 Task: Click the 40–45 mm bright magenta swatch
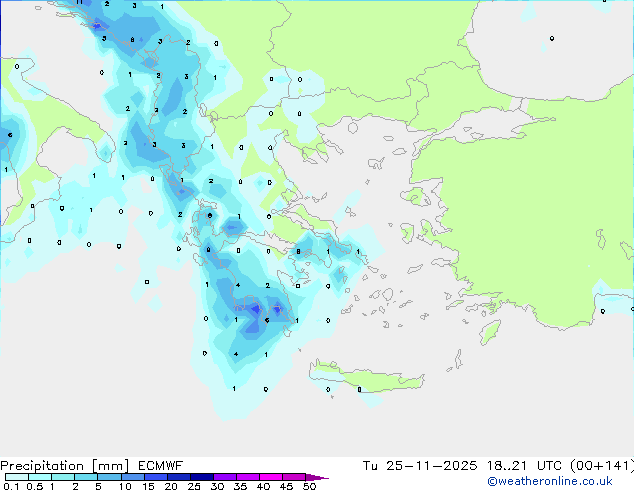tap(271, 477)
